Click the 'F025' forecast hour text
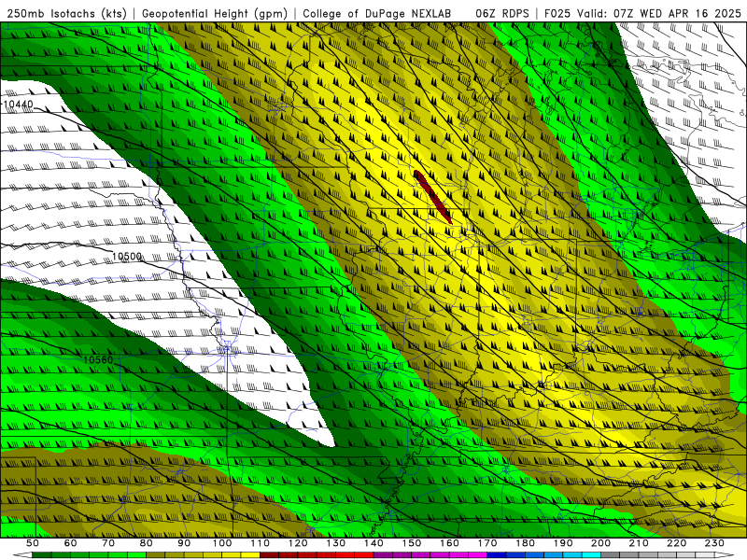This screenshot has height=560, width=747. [x=557, y=13]
